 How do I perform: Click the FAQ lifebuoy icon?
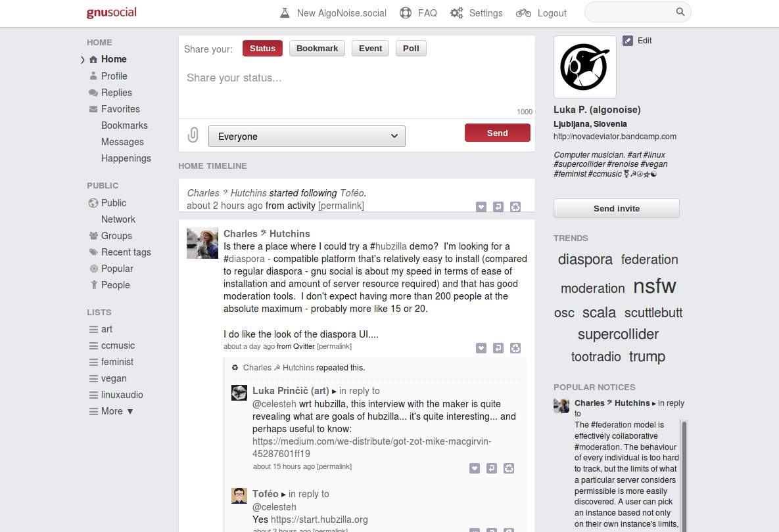point(406,13)
